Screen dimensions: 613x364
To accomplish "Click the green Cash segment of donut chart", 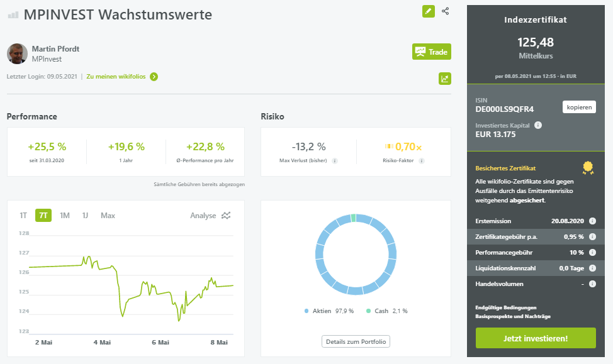I will (354, 218).
